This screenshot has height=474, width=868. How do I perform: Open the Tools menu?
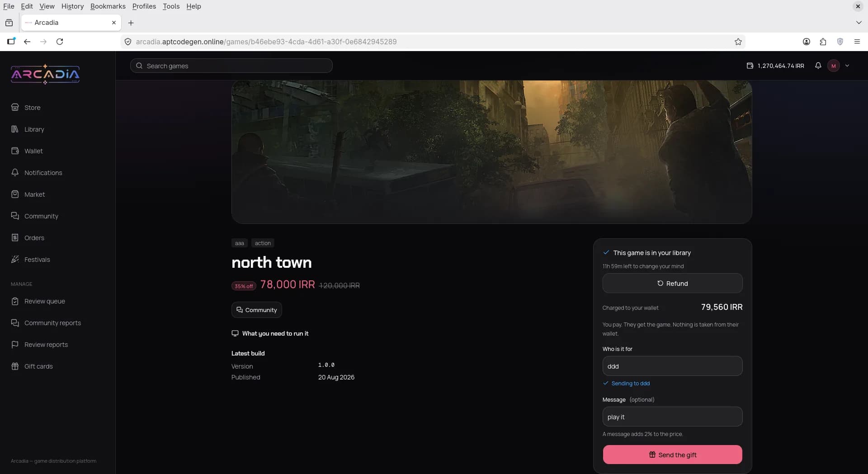(171, 6)
